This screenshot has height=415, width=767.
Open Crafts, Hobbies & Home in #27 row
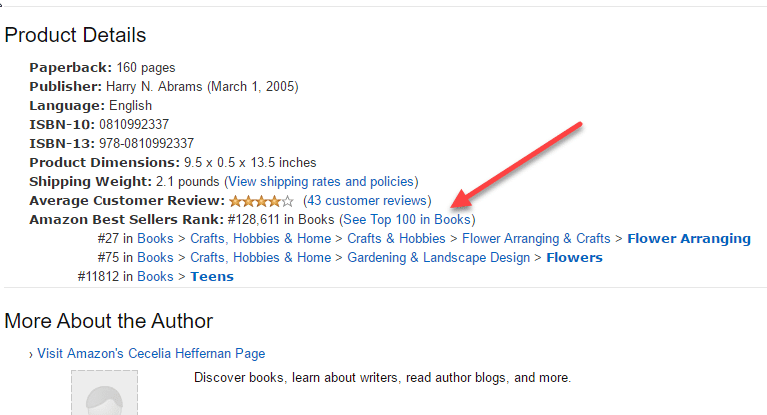261,238
